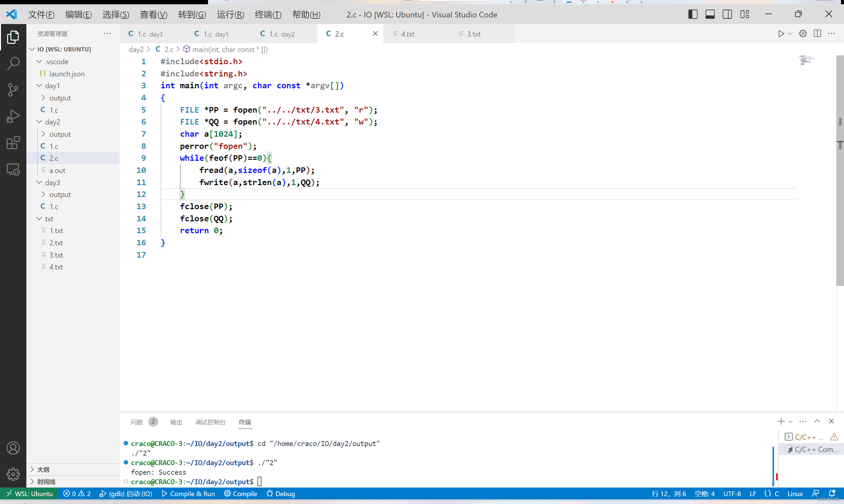
Task: Expand the 大纲 outline section
Action: click(43, 469)
